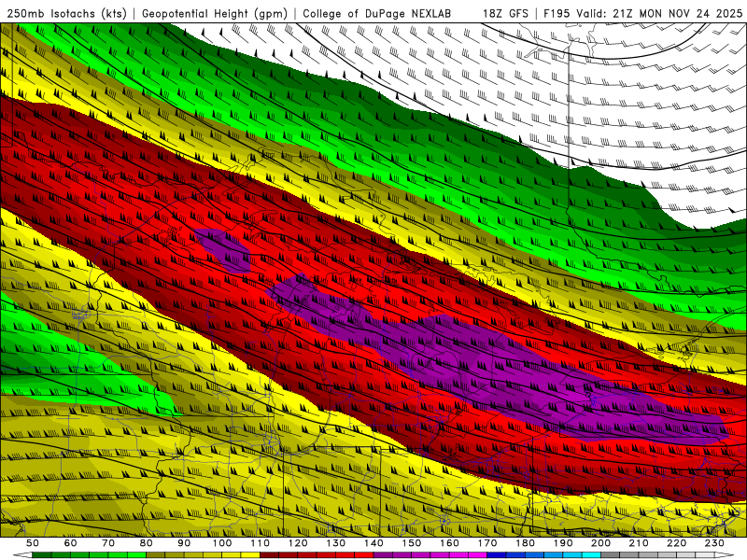Click the 'Geopotential Height (gpm)' header label
This screenshot has width=747, height=560.
click(215, 13)
